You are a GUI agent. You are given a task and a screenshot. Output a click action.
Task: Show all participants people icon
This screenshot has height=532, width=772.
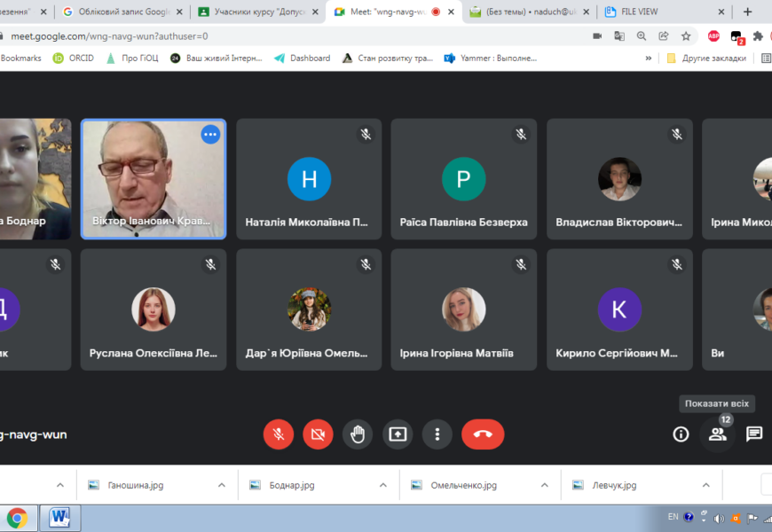(x=718, y=434)
